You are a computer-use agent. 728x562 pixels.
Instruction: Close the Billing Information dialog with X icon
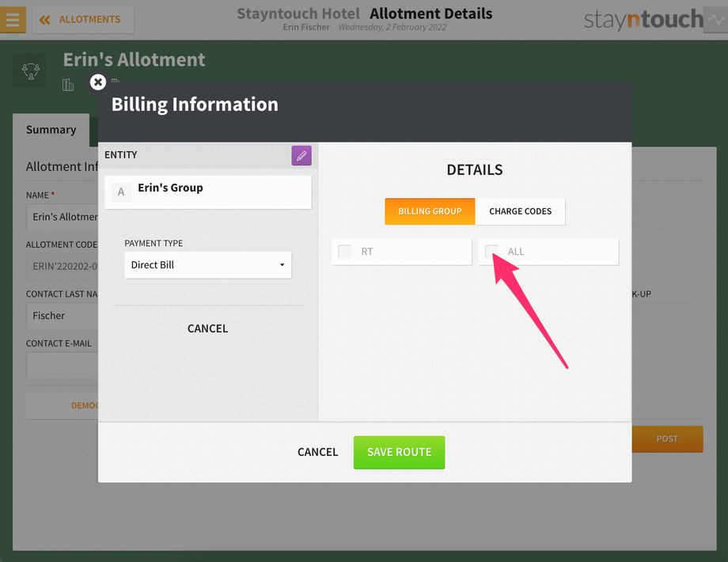97,82
